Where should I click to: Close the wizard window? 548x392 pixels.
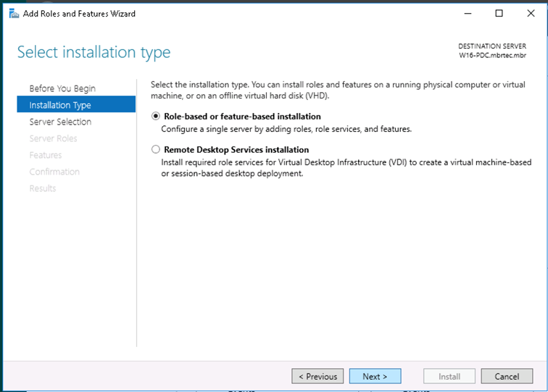pyautogui.click(x=531, y=14)
